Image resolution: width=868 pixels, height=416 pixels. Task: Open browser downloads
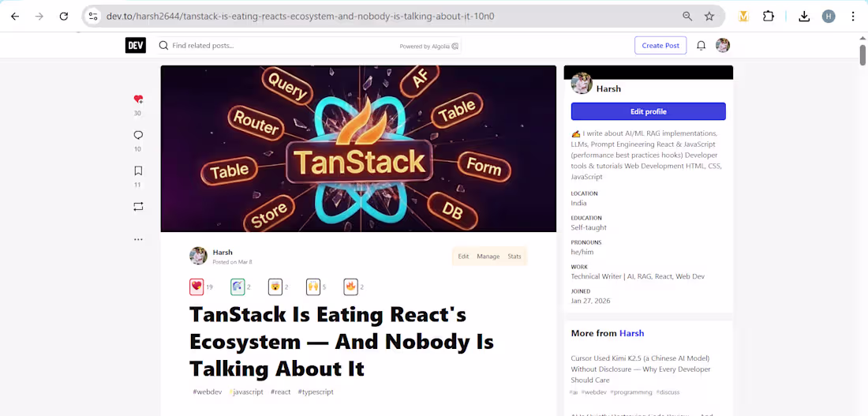pos(804,17)
